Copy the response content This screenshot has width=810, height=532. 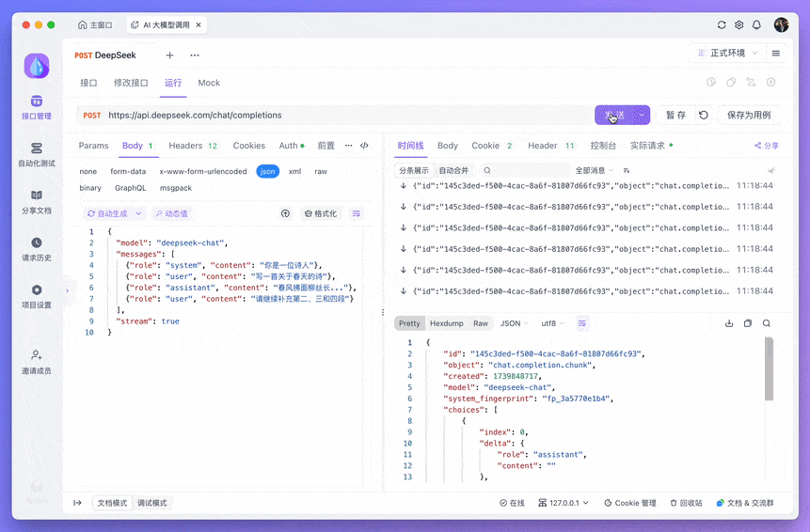coord(748,323)
